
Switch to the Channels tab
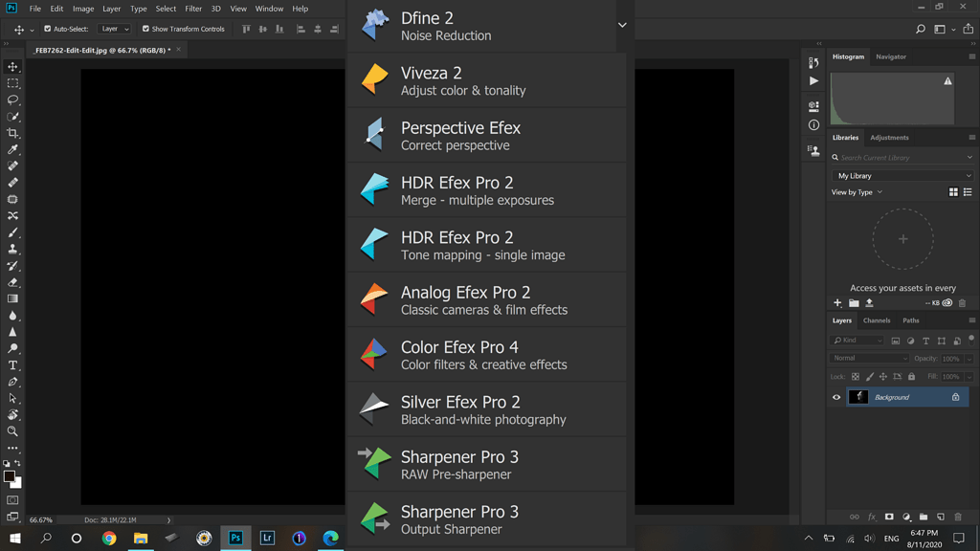tap(877, 320)
